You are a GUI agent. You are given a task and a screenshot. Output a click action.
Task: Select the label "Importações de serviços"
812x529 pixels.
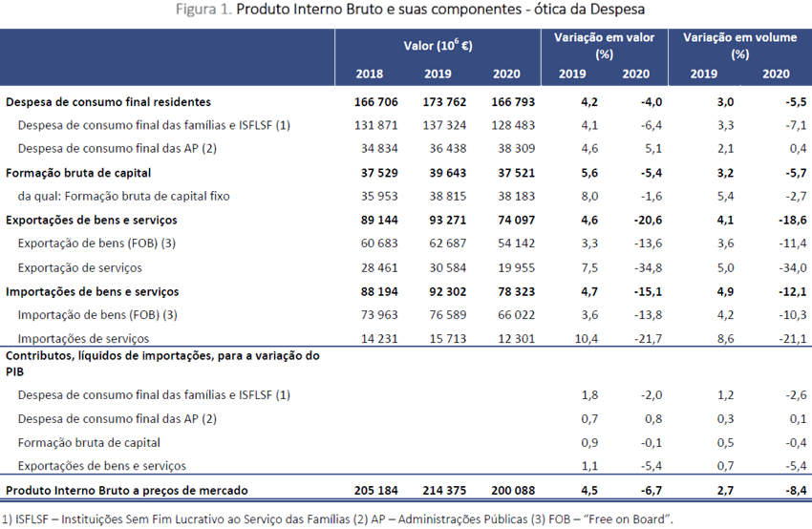click(x=83, y=339)
